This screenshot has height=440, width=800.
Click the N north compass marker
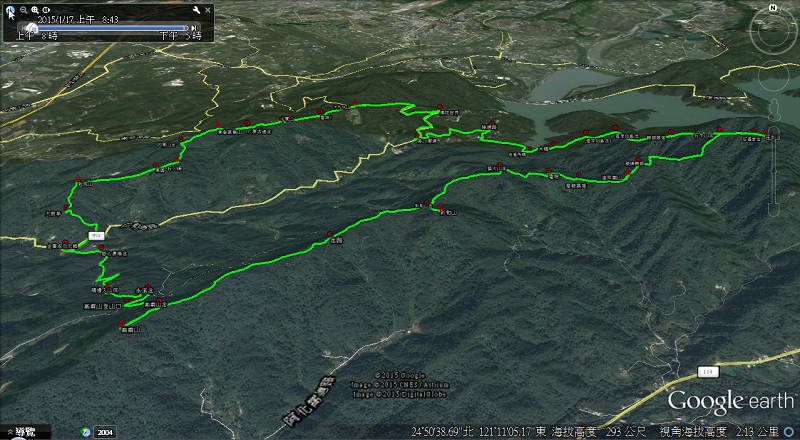tap(772, 8)
